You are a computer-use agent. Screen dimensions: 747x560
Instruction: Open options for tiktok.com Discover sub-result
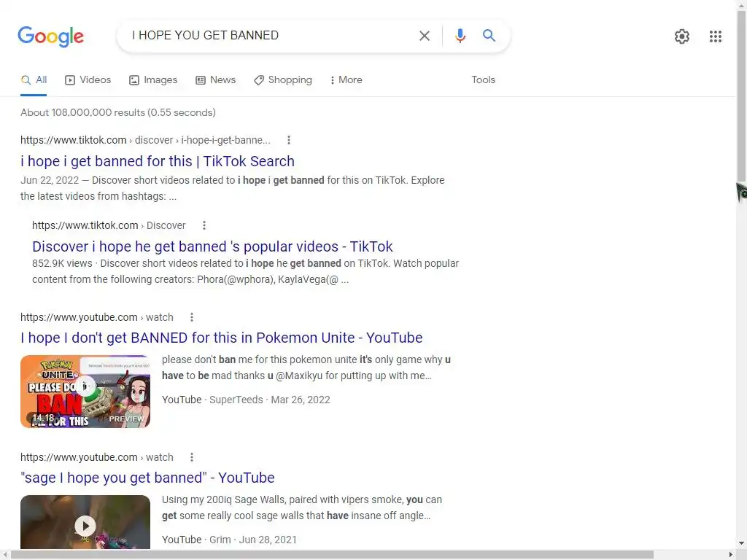(204, 225)
